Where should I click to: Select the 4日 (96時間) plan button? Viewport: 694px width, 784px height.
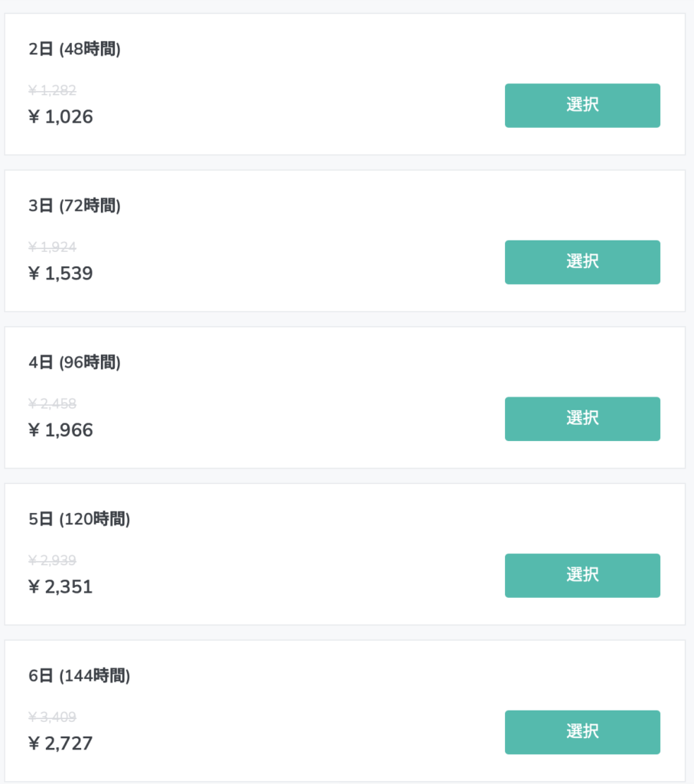[582, 419]
